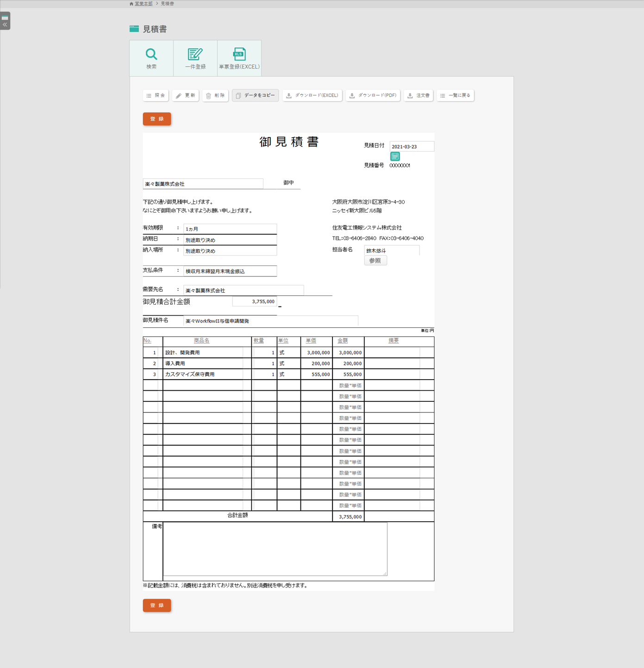644x668 pixels.
Task: Click the 注文書 download button
Action: point(419,95)
